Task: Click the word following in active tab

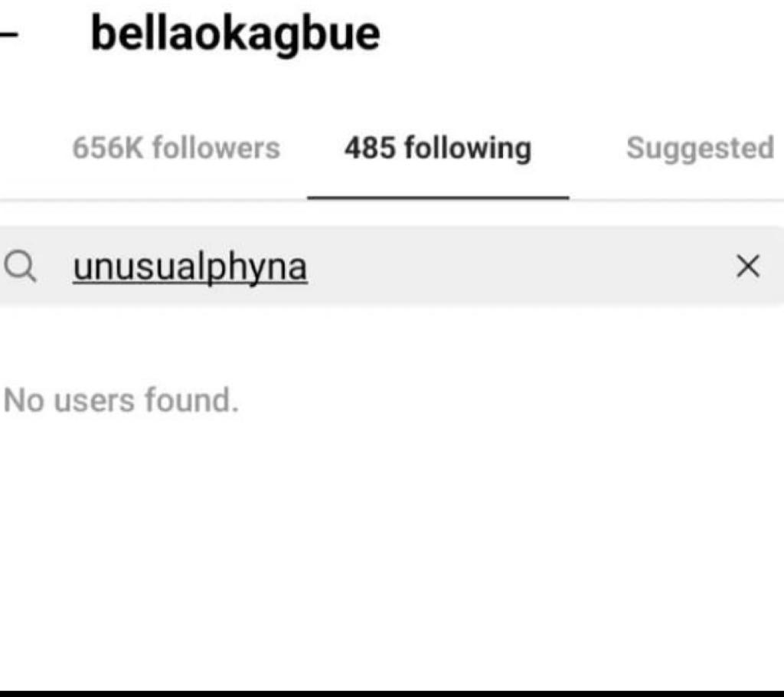Action: point(468,149)
